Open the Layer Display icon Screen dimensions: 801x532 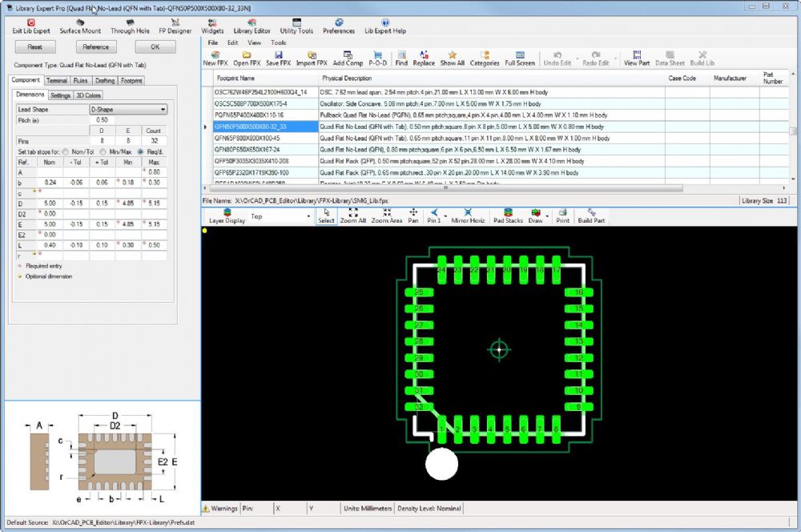coord(227,213)
